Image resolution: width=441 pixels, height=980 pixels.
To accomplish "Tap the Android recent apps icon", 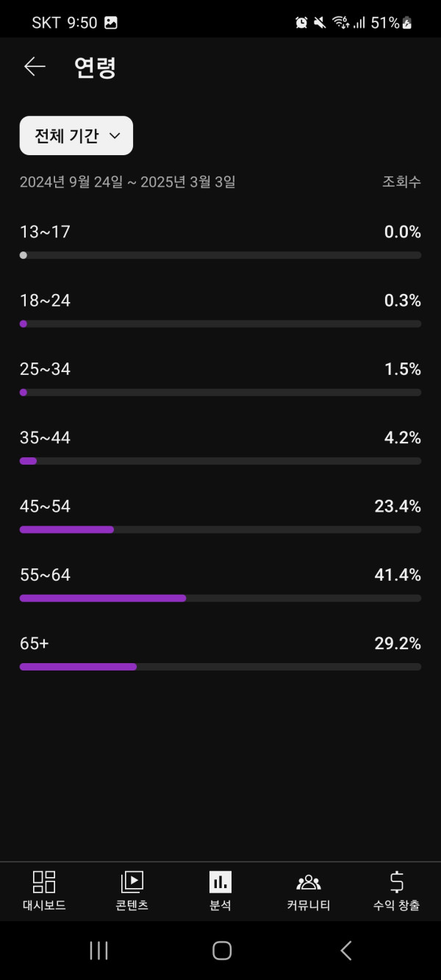I will coord(98,951).
